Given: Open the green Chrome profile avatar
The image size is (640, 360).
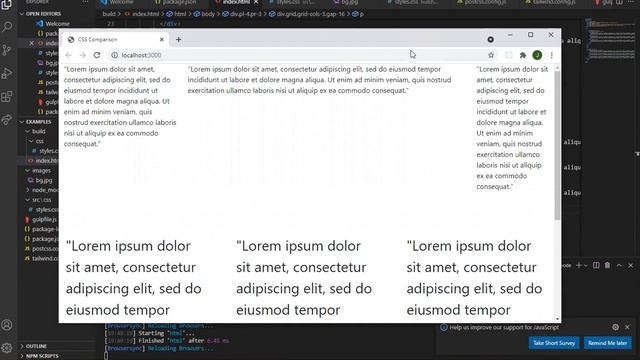Looking at the screenshot, I should click(x=537, y=55).
